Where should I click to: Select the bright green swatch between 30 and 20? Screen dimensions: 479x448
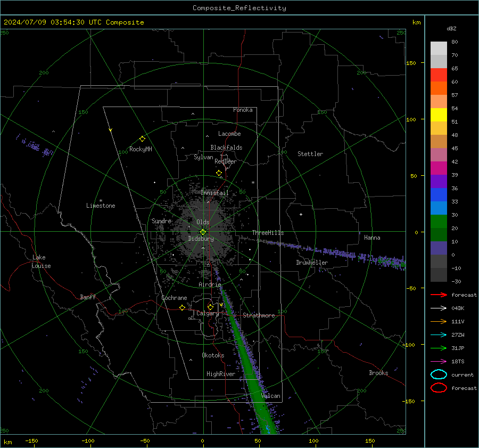pos(439,221)
